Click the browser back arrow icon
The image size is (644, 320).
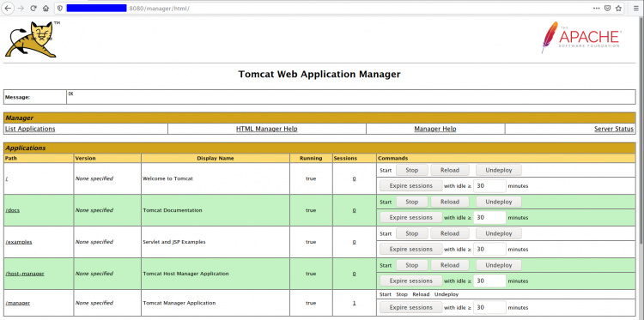(x=8, y=9)
